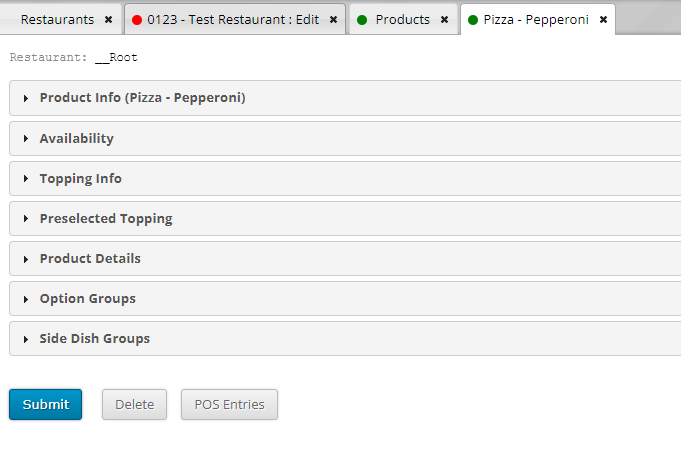This screenshot has height=452, width=681.
Task: Open POS Entries
Action: tap(229, 404)
